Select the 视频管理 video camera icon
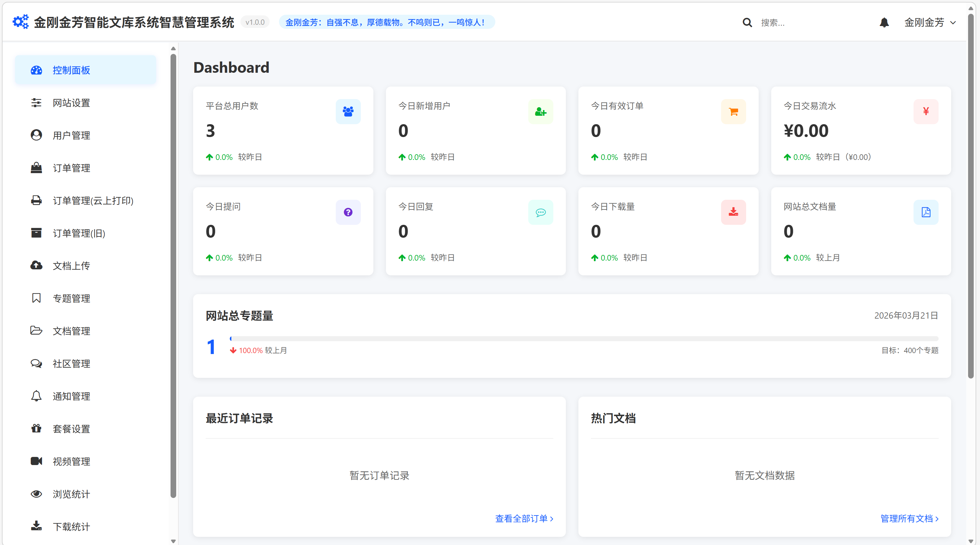Screen dimensions: 980x545 click(36, 461)
